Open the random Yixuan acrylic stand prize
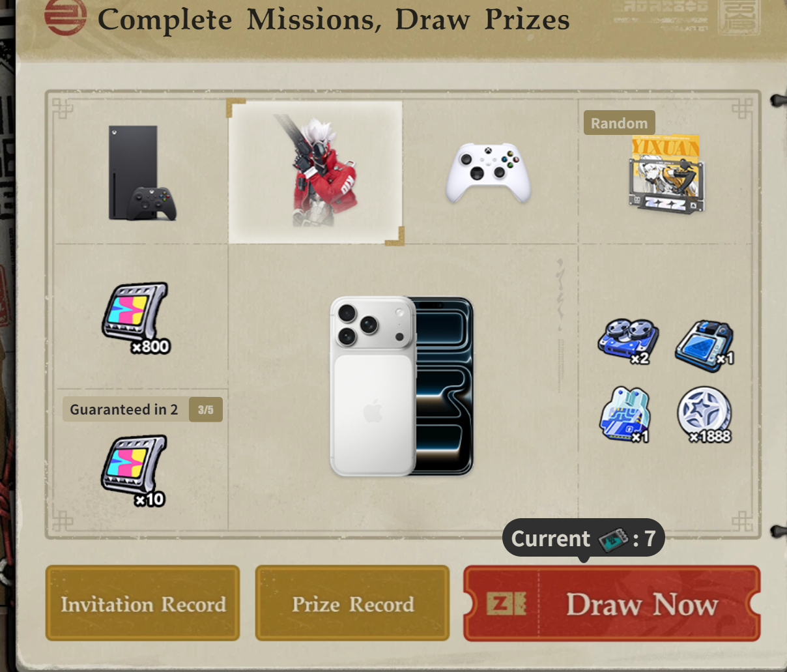The height and width of the screenshot is (672, 787). pyautogui.click(x=665, y=175)
